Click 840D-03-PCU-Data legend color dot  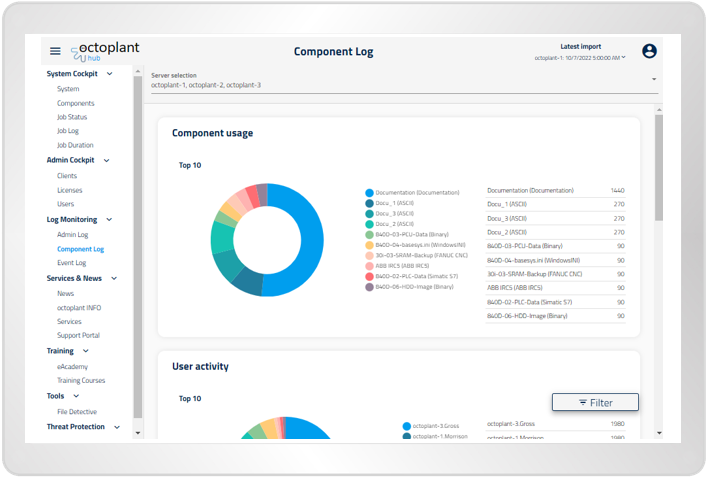coord(369,234)
